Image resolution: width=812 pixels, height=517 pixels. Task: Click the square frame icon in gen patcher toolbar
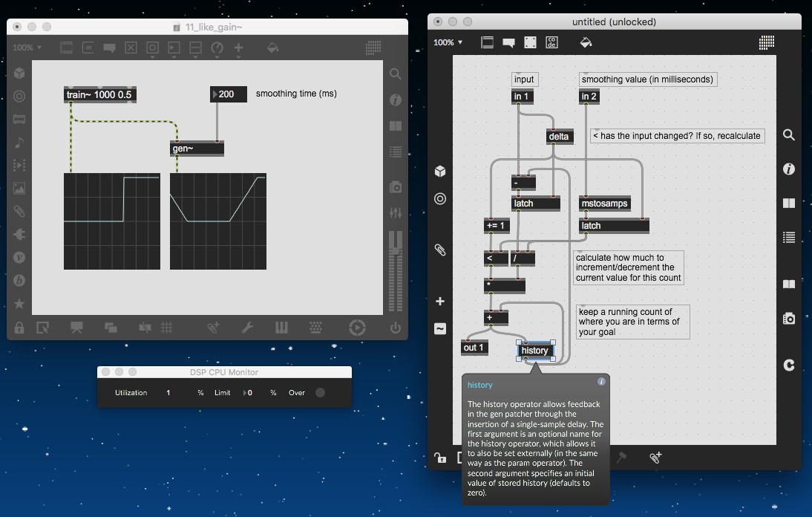(x=530, y=42)
